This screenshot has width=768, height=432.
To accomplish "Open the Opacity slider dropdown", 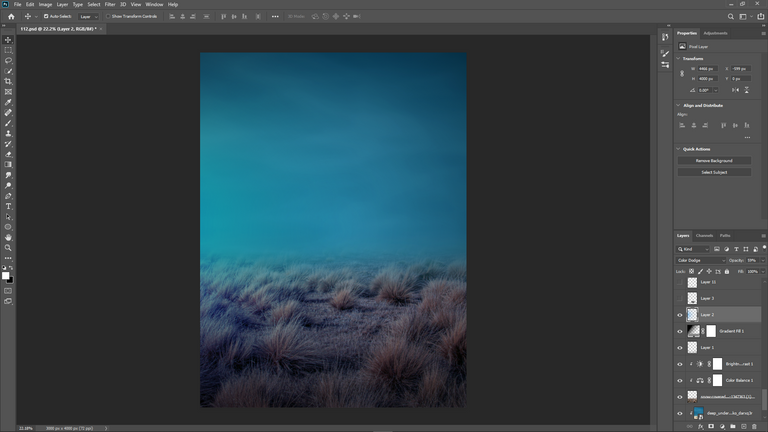I will pyautogui.click(x=763, y=261).
